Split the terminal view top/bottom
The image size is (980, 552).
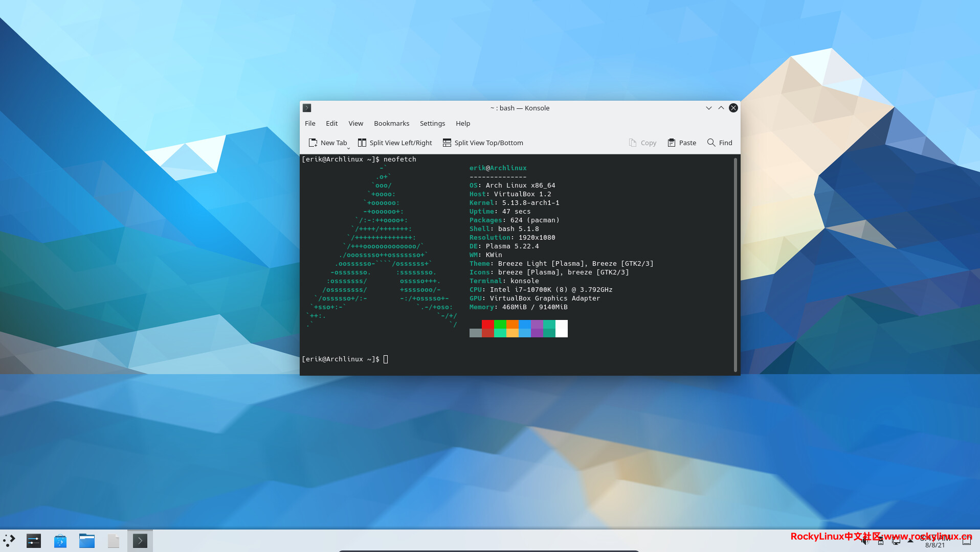tap(482, 143)
